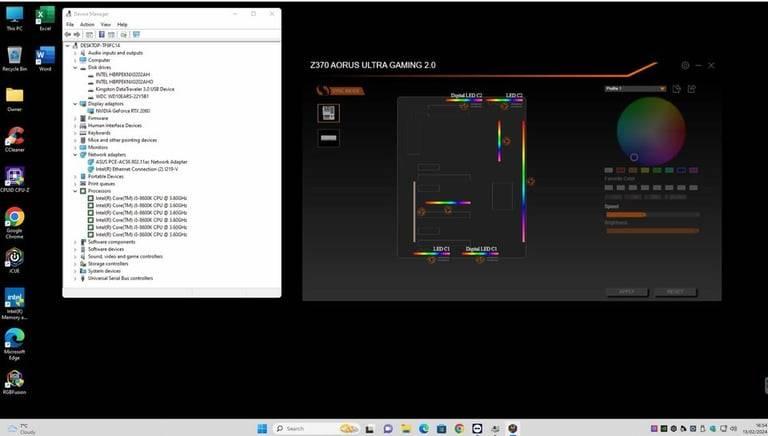Image resolution: width=768 pixels, height=436 pixels.
Task: Open the File menu in Device Manager
Action: pyautogui.click(x=70, y=24)
